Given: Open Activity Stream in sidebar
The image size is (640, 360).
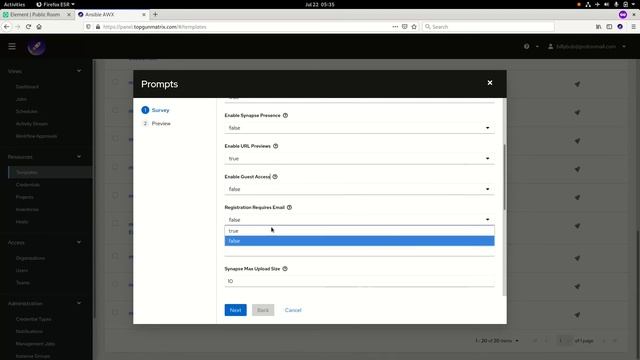Looking at the screenshot, I should [x=32, y=124].
